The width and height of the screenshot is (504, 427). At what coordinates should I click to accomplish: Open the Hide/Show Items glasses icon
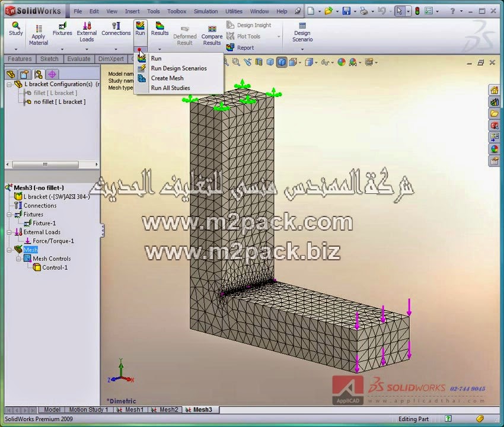tap(325, 62)
